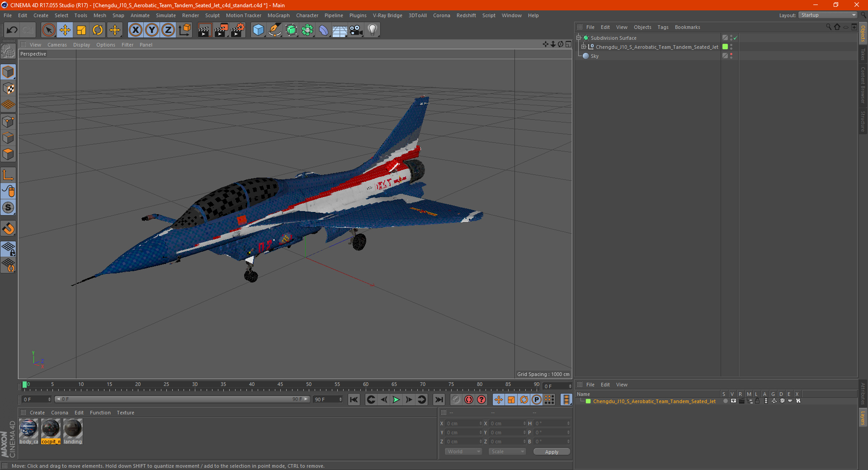
Task: Enable Snap S icon in left toolbar
Action: (x=8, y=208)
